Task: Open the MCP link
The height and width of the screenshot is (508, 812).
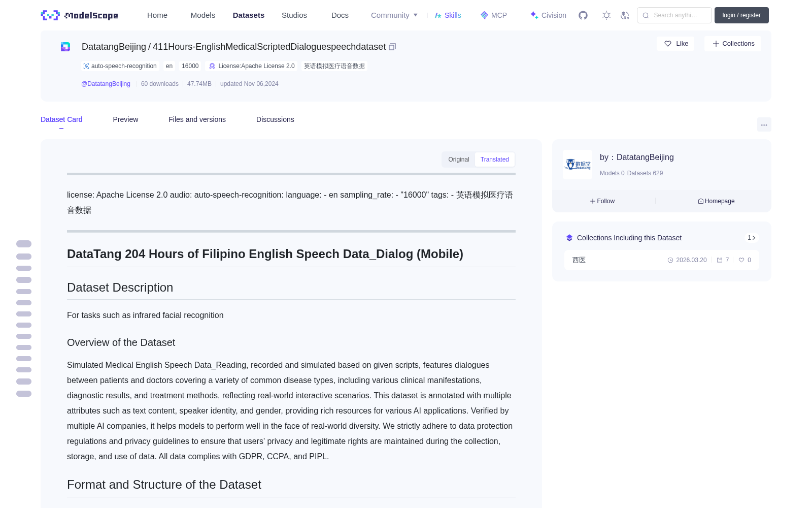Action: (x=494, y=15)
